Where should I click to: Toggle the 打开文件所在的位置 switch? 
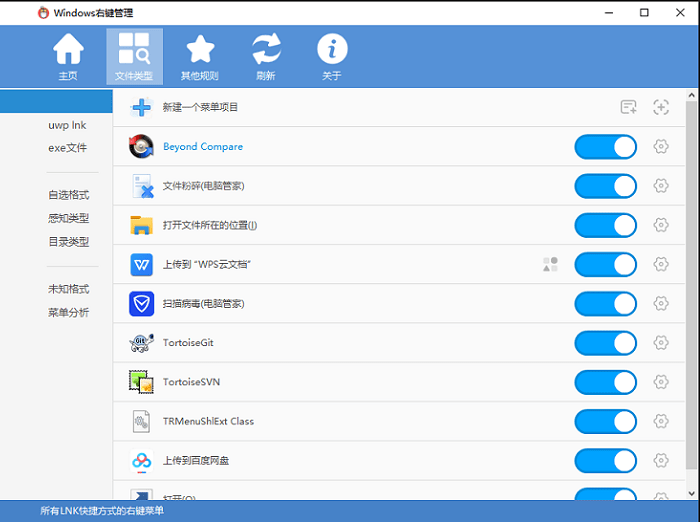[605, 226]
